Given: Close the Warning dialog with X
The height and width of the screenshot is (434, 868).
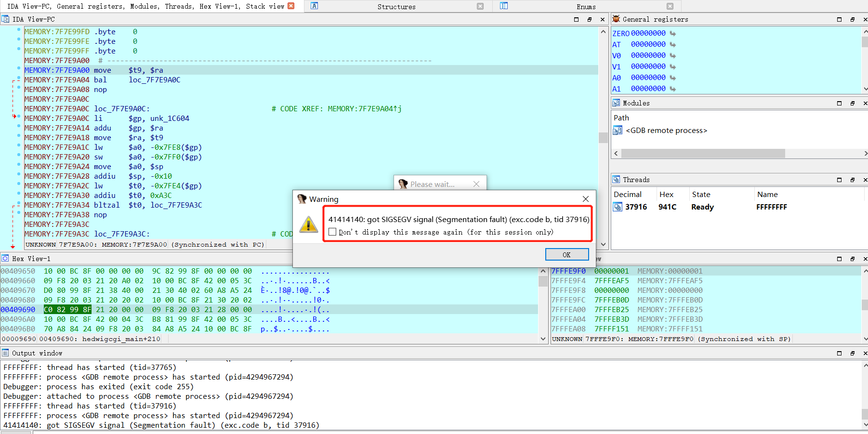Looking at the screenshot, I should [586, 199].
